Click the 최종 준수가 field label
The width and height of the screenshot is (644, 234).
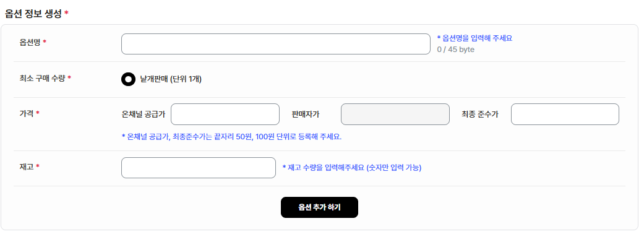[480, 115]
